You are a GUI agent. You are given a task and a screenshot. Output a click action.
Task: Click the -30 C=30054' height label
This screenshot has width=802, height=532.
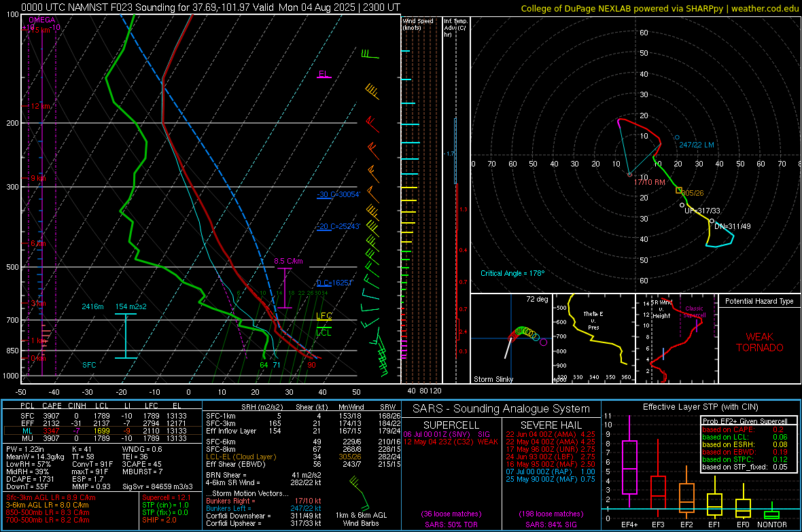pyautogui.click(x=338, y=194)
